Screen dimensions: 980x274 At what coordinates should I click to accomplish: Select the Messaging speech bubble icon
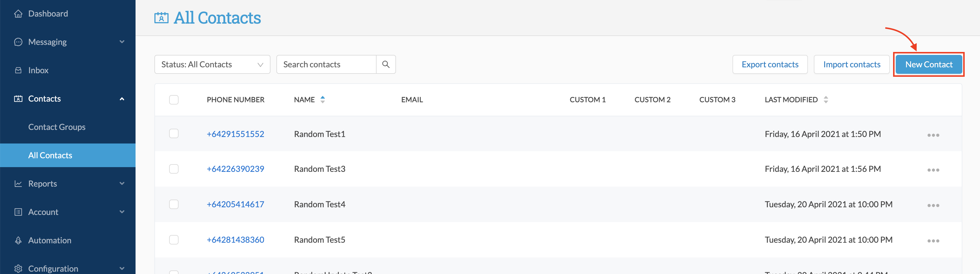click(x=18, y=42)
